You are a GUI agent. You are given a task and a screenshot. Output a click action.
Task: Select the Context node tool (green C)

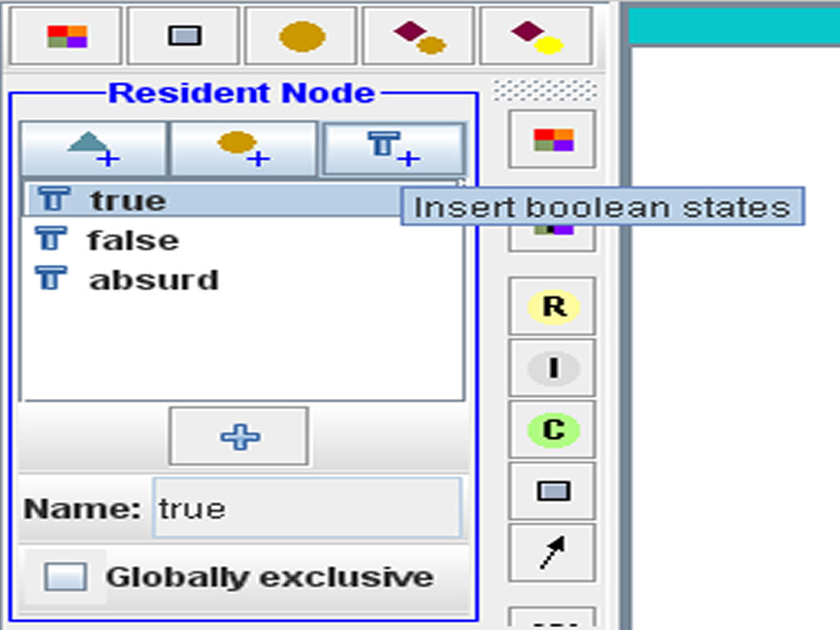(x=552, y=430)
